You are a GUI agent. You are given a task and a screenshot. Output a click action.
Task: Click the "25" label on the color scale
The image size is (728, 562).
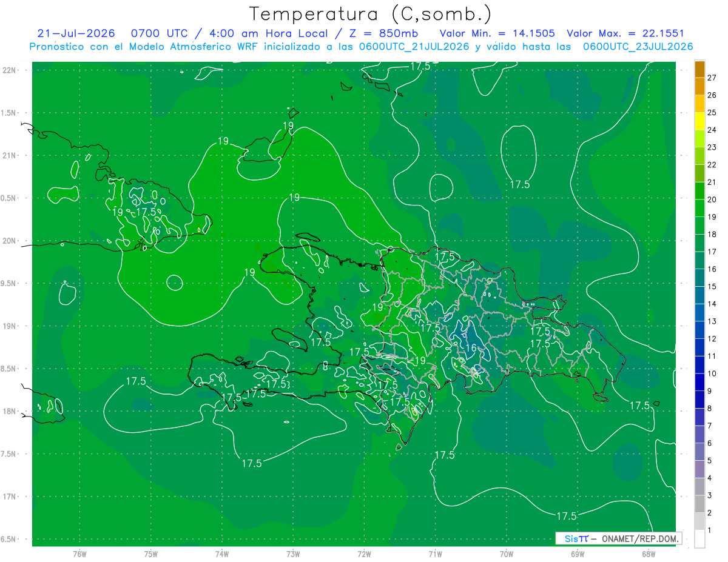tap(712, 113)
